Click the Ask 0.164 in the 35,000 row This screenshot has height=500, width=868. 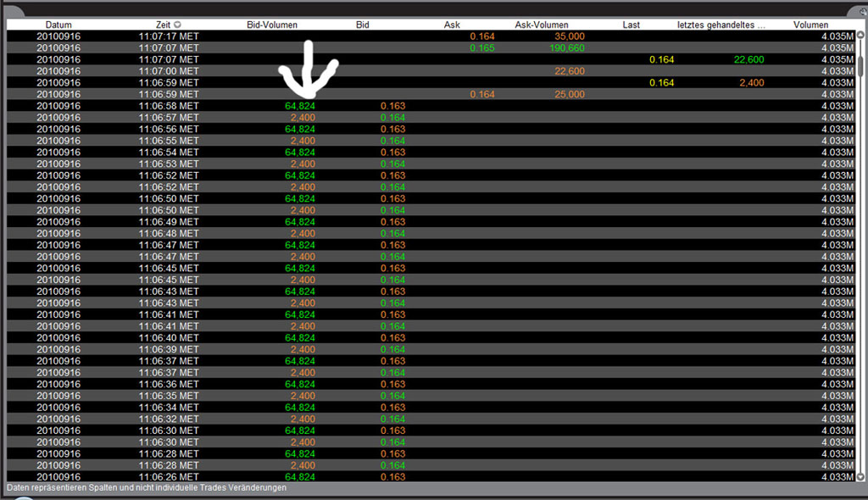pyautogui.click(x=482, y=36)
